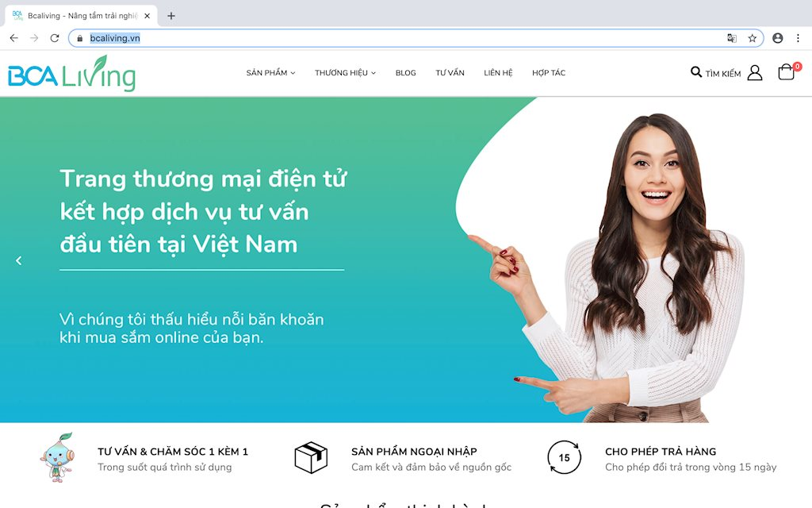Image resolution: width=812 pixels, height=508 pixels.
Task: Click the translate page icon
Action: point(732,38)
